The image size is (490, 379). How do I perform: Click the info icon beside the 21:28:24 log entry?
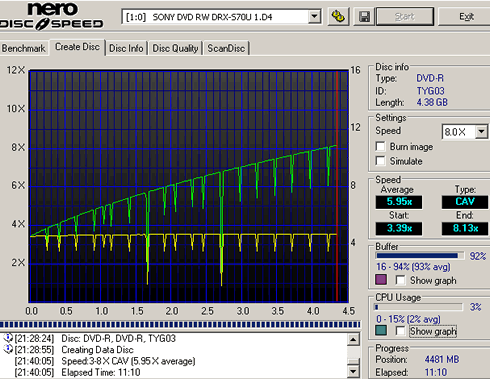click(8, 338)
